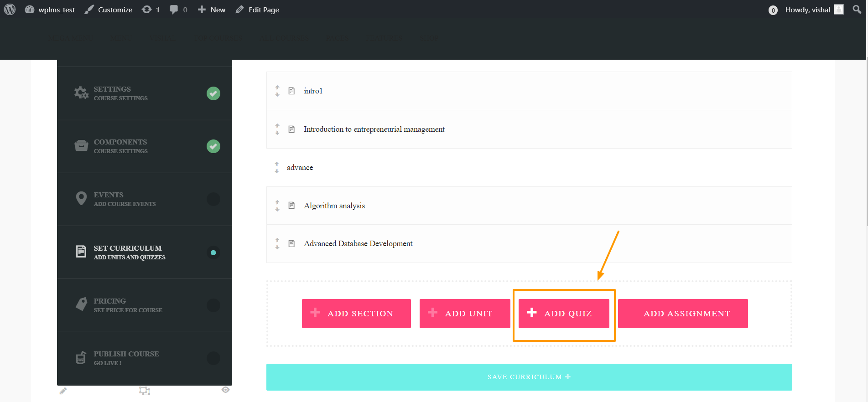Select the intro1 unit title
The height and width of the screenshot is (402, 868).
[313, 91]
